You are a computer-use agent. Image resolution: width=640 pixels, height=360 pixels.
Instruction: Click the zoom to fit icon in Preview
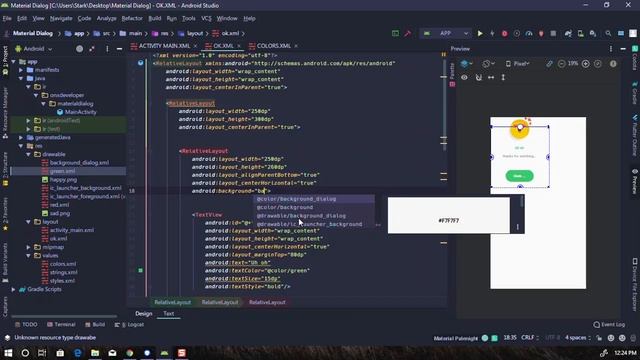coord(598,64)
